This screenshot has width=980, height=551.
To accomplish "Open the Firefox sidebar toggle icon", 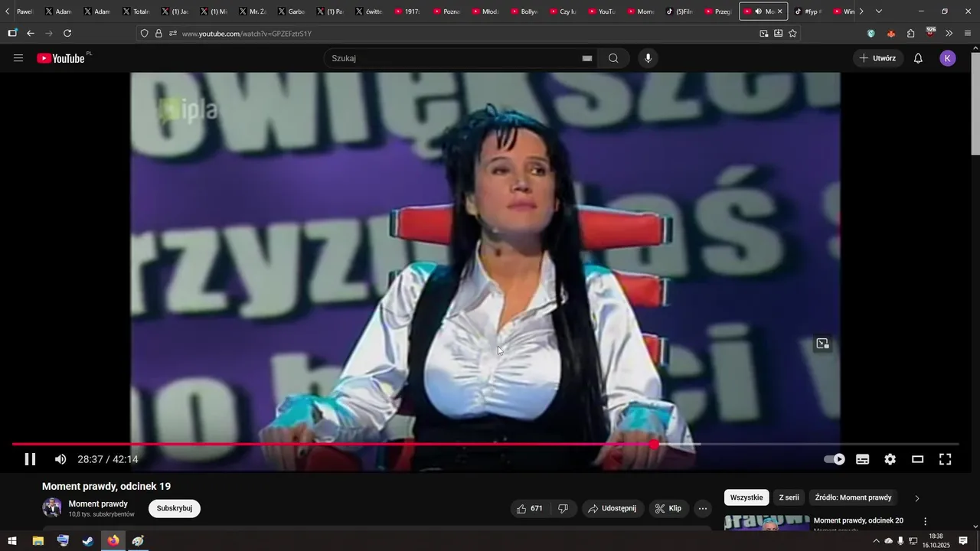I will pyautogui.click(x=12, y=34).
